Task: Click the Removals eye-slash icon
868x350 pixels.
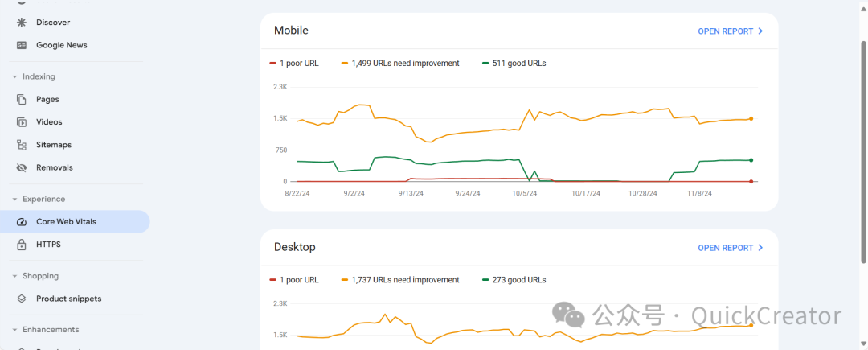Action: pyautogui.click(x=22, y=167)
